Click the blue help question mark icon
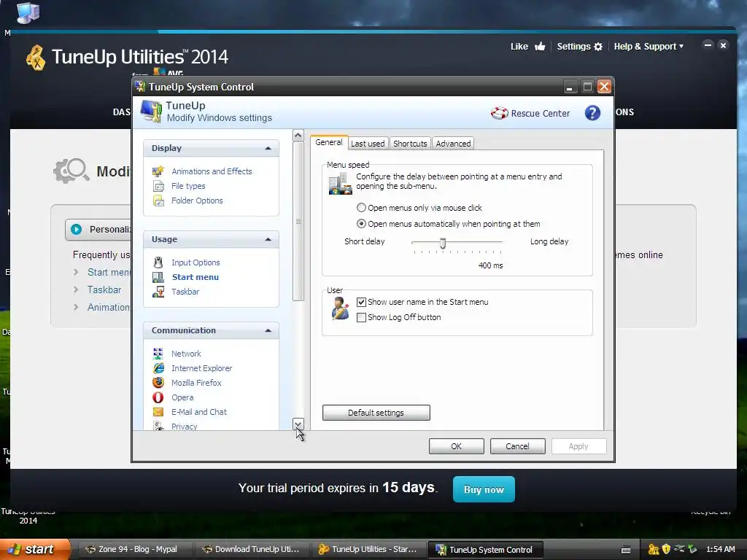The width and height of the screenshot is (747, 560). [592, 113]
